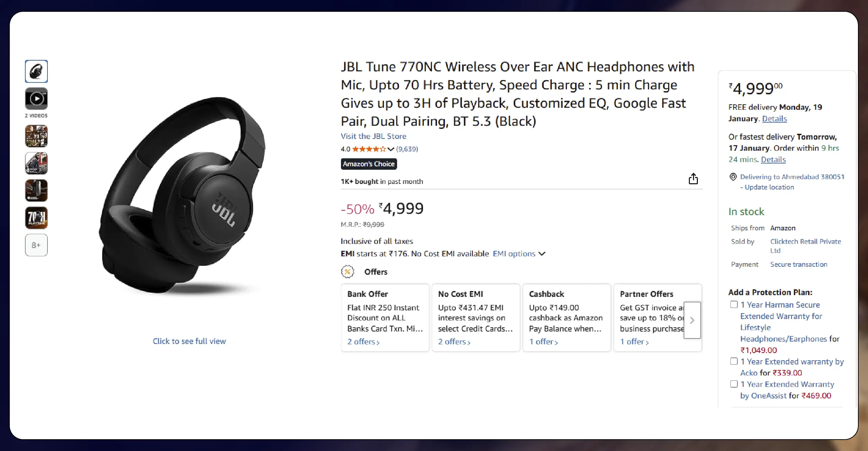Tick the OneAssist extended warranty checkbox
Viewport: 868px width, 451px height.
(x=734, y=384)
